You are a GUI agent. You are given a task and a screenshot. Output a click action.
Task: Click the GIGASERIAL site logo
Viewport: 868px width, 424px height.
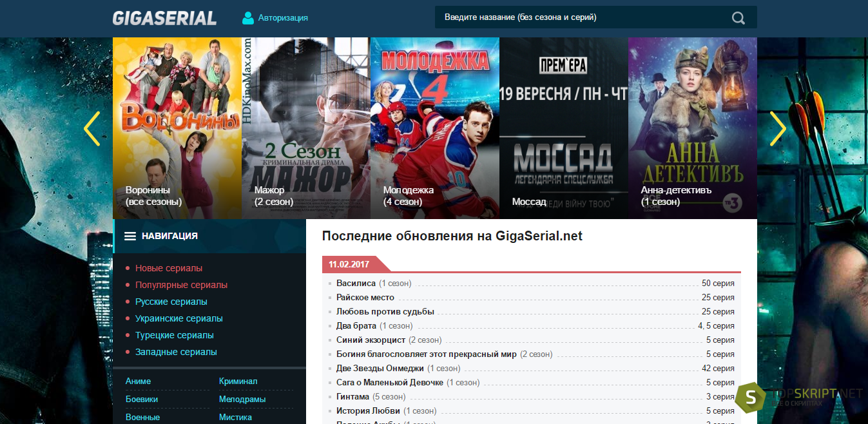(x=164, y=18)
